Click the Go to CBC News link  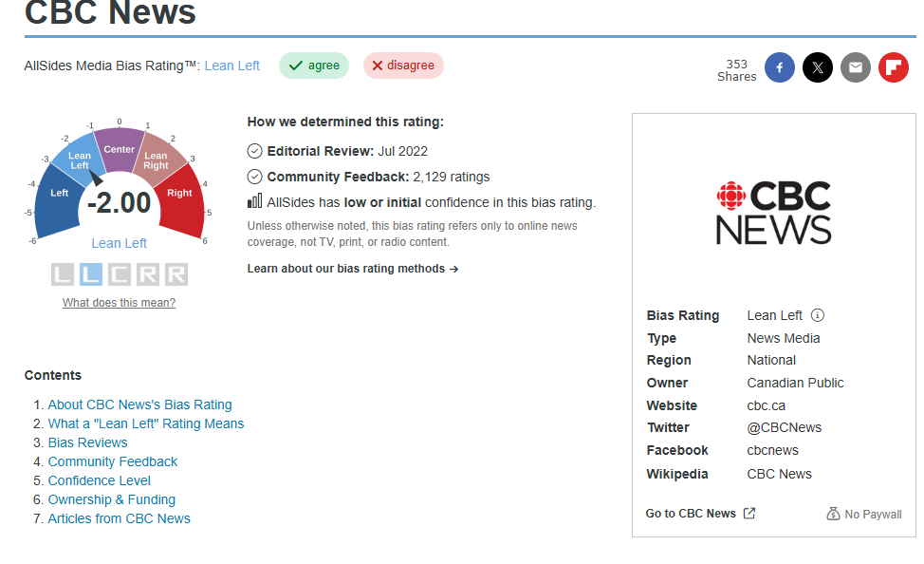pyautogui.click(x=691, y=514)
